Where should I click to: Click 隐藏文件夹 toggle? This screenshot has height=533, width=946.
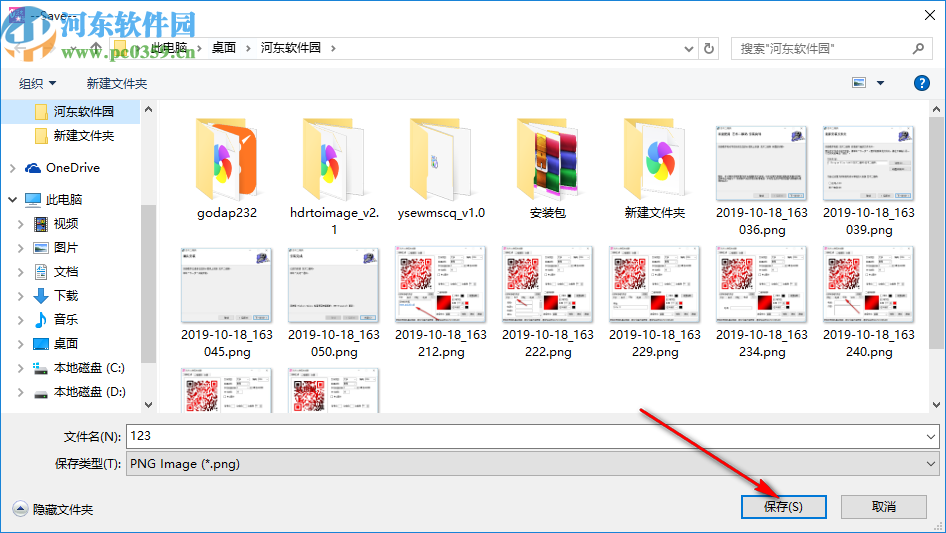tap(53, 509)
